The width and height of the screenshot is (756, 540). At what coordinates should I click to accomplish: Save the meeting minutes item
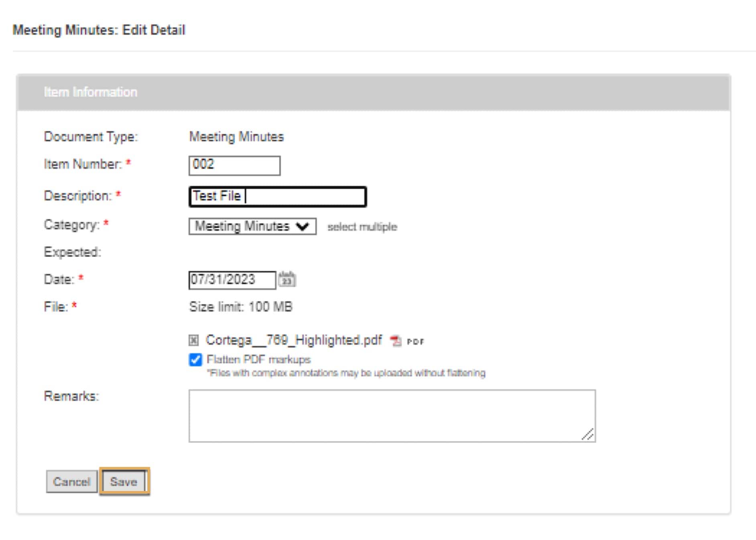point(124,481)
